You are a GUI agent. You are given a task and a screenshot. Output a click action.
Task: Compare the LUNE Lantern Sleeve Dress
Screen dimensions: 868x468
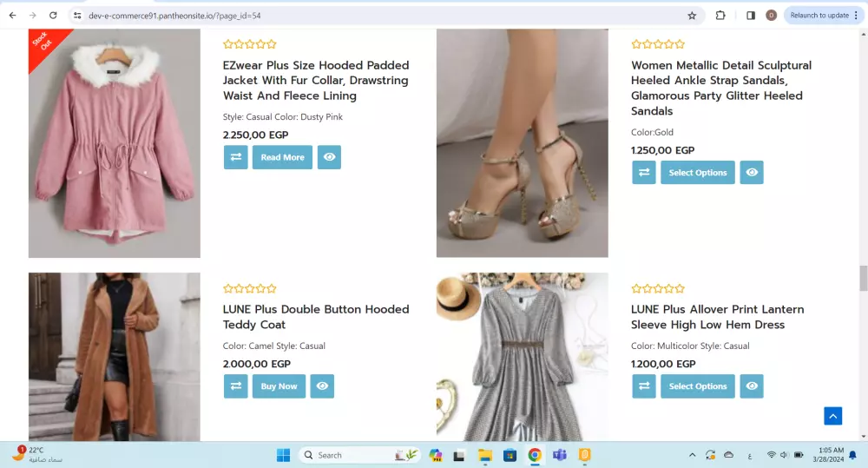[x=644, y=386]
